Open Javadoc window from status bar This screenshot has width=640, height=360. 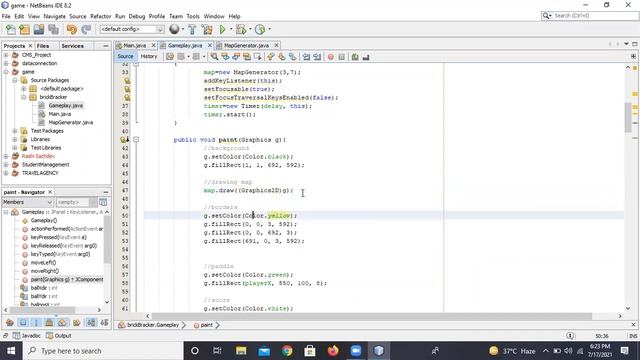coord(27,336)
